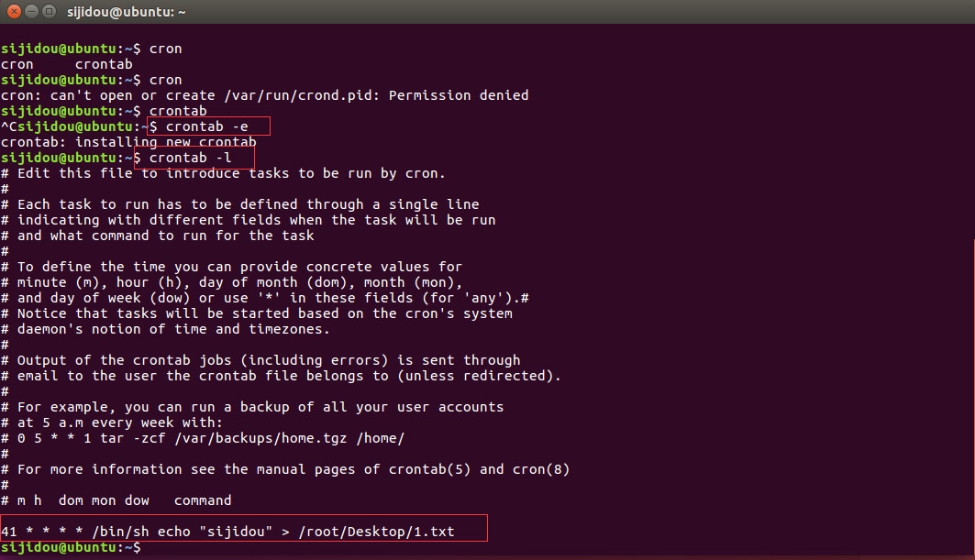Click the 'm h dom mon dow command' header
The width and height of the screenshot is (975, 560).
coord(116,500)
